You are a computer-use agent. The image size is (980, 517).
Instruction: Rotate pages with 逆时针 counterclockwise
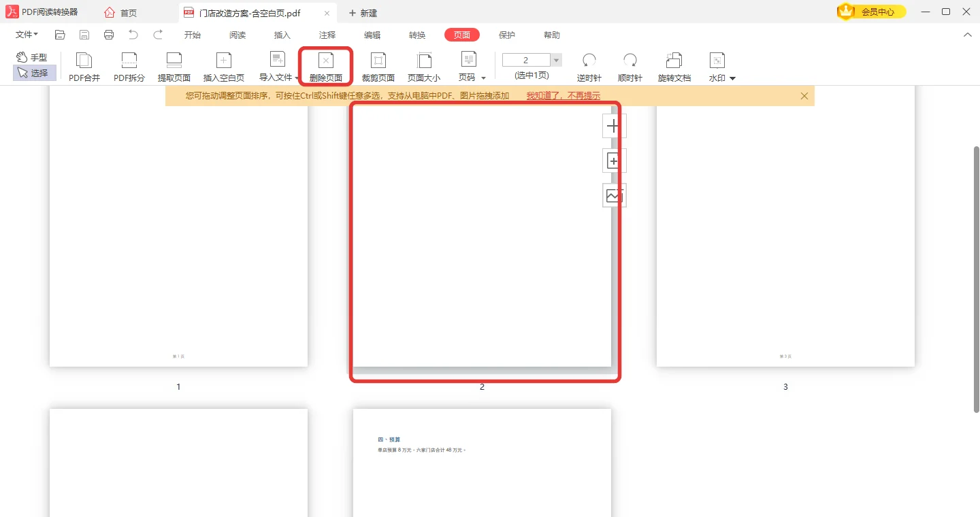point(589,67)
